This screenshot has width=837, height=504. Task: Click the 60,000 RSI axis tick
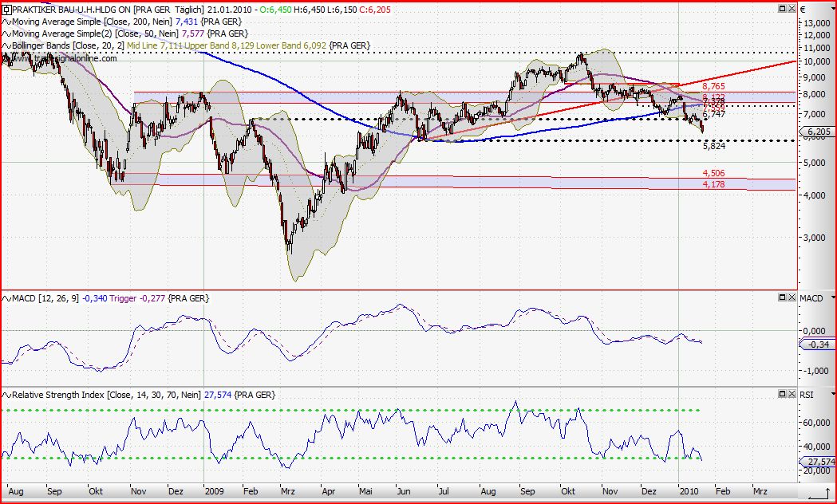click(817, 423)
